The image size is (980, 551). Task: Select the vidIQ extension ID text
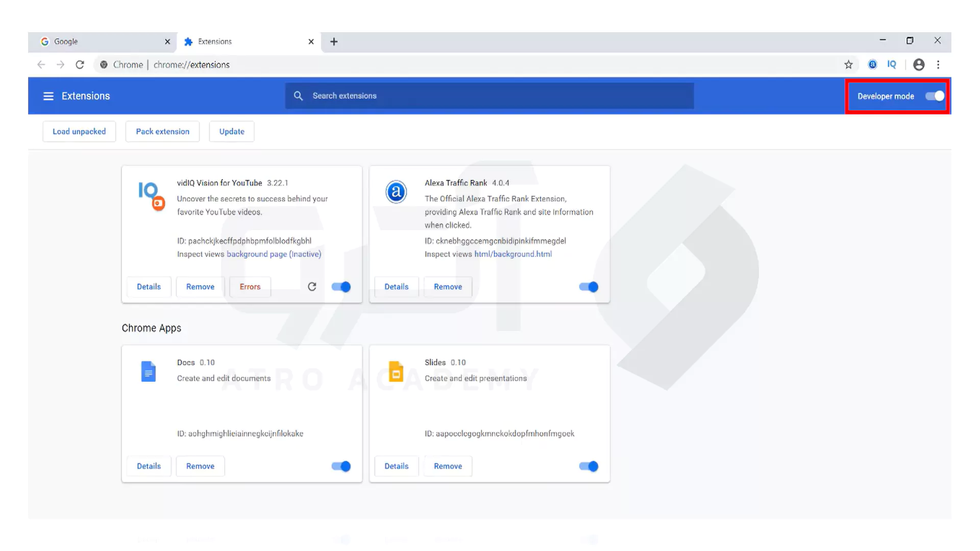pos(244,241)
